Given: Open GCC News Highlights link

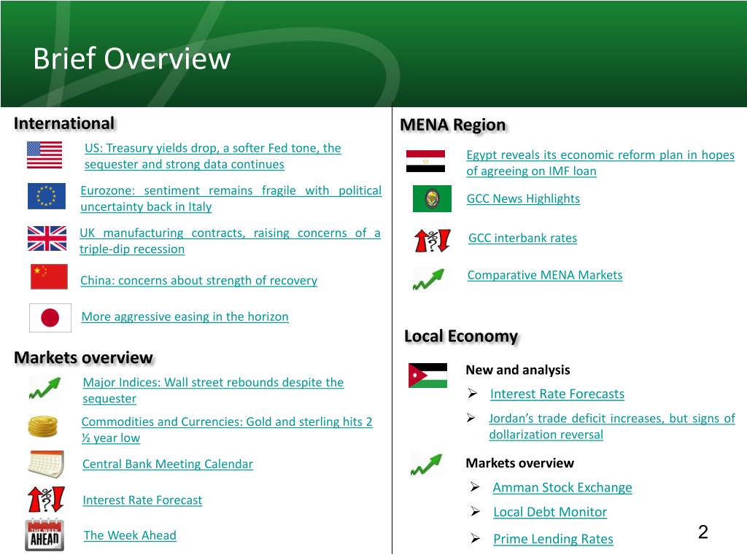Looking at the screenshot, I should click(x=523, y=198).
